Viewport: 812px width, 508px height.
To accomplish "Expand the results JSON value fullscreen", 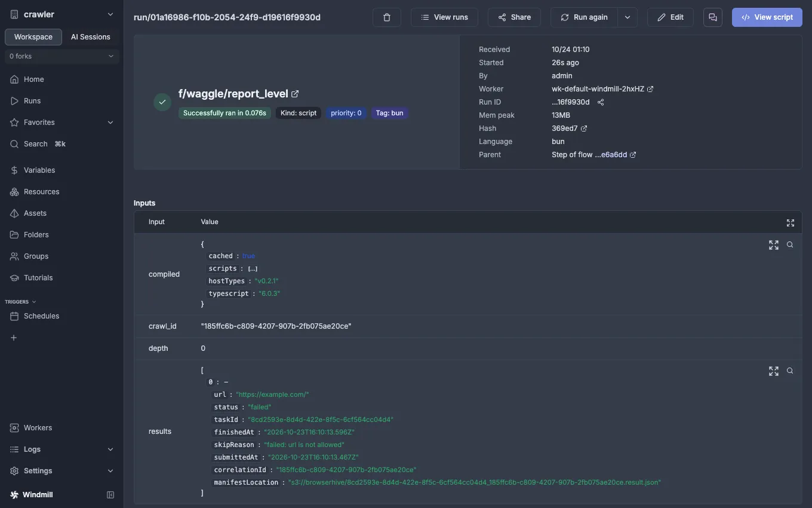I will coord(774,371).
